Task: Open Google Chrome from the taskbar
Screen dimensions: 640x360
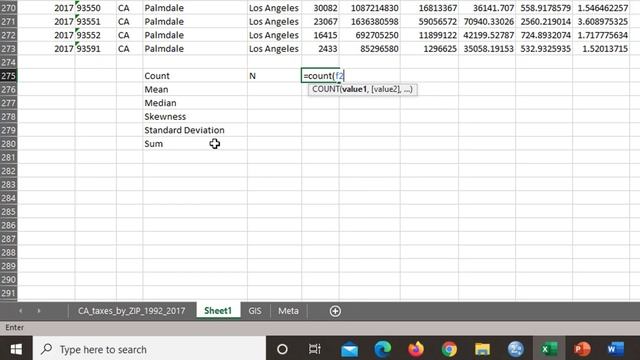Action: tap(449, 349)
